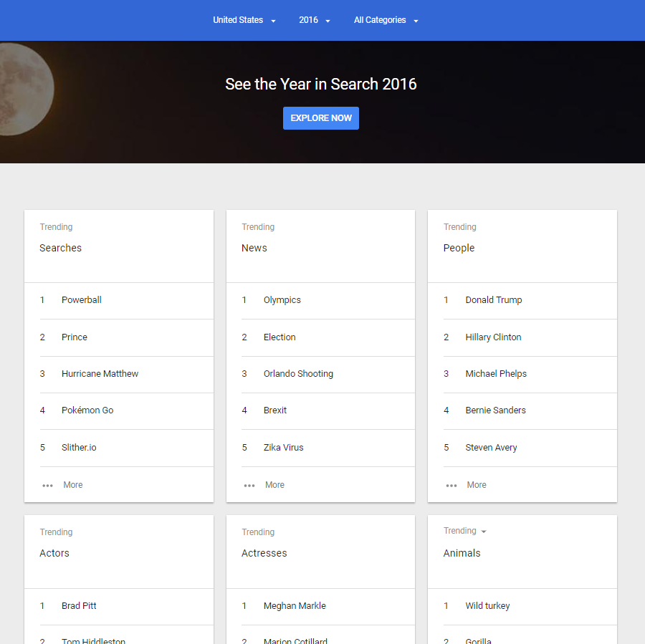The width and height of the screenshot is (645, 644).
Task: Select Pokémon Go in Searches list
Action: click(87, 410)
